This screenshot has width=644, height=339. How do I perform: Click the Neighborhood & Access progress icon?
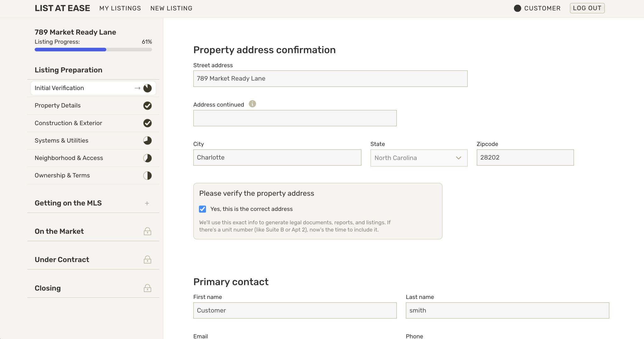coord(147,158)
